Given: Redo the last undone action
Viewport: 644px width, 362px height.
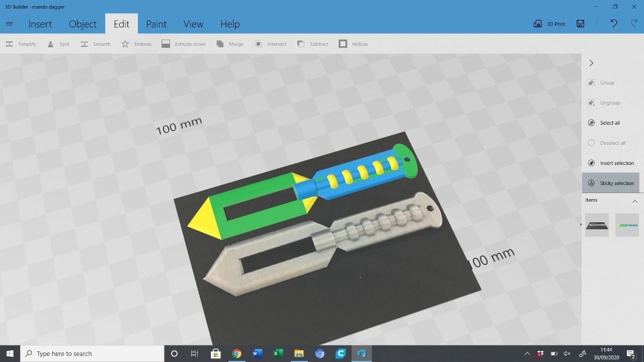Looking at the screenshot, I should coord(634,24).
